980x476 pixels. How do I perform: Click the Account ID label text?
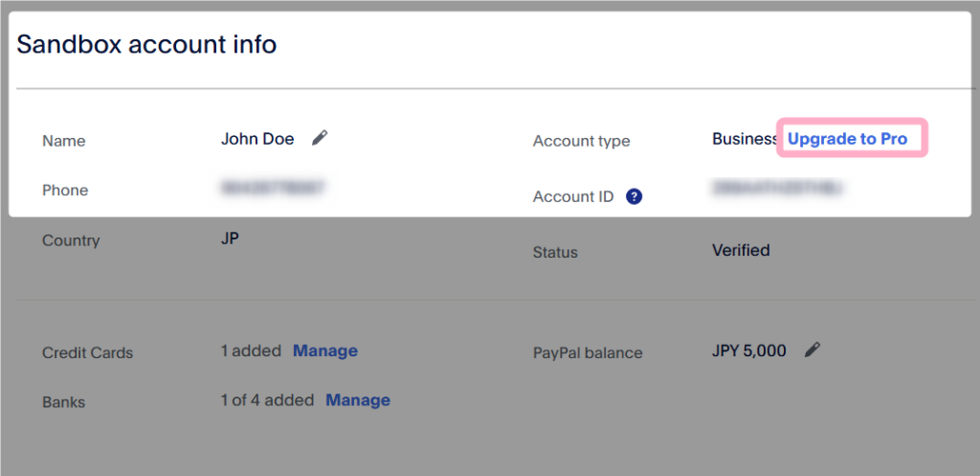pos(573,196)
